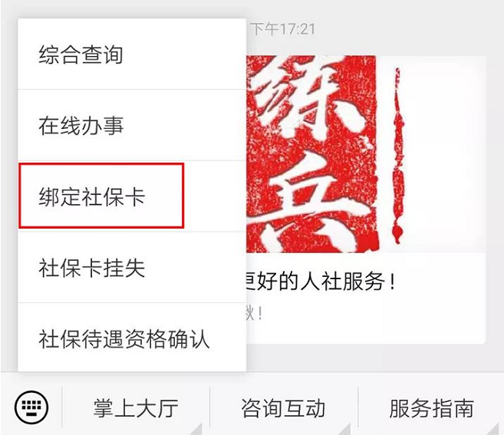The height and width of the screenshot is (435, 504).
Task: Tap the corner triangle beside 掌上大厅
Action: (198, 430)
